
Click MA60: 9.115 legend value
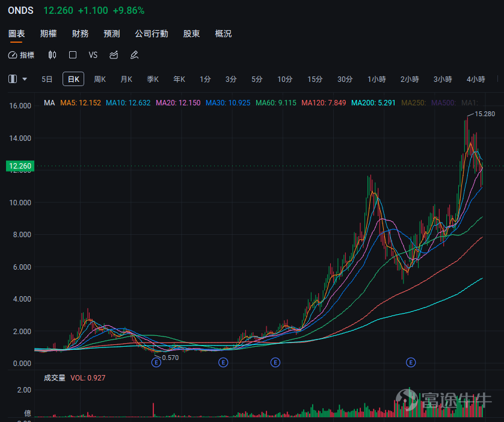click(x=276, y=103)
